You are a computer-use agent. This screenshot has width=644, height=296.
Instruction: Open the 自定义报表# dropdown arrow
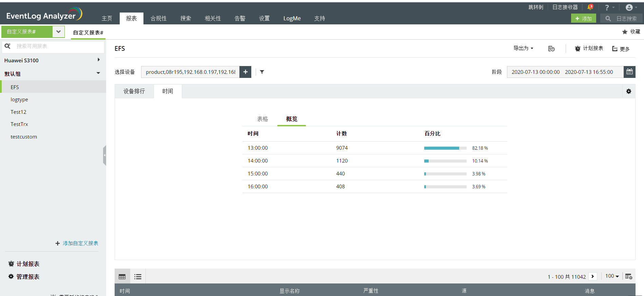[58, 32]
